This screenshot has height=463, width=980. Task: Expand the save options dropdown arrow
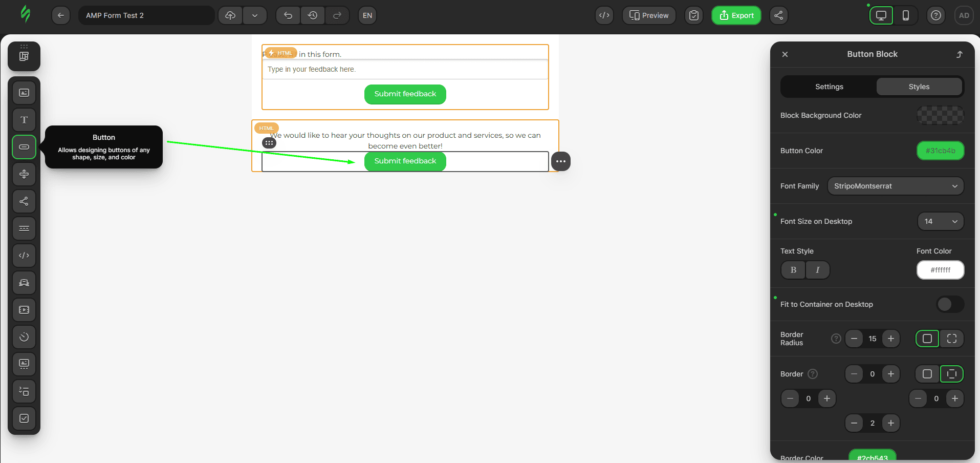(255, 15)
